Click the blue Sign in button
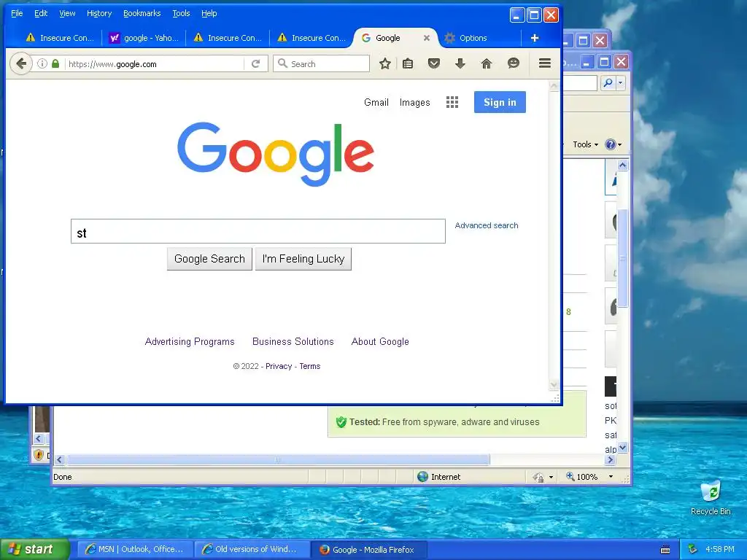Image resolution: width=747 pixels, height=560 pixels. pos(500,102)
